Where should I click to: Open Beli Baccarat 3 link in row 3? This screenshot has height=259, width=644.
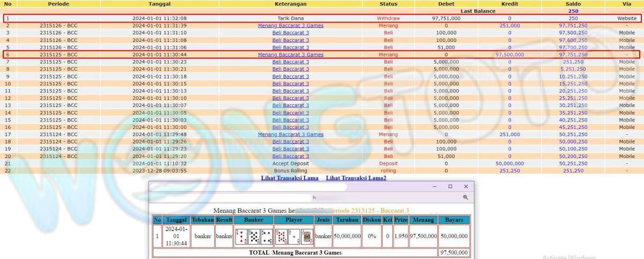tap(290, 33)
